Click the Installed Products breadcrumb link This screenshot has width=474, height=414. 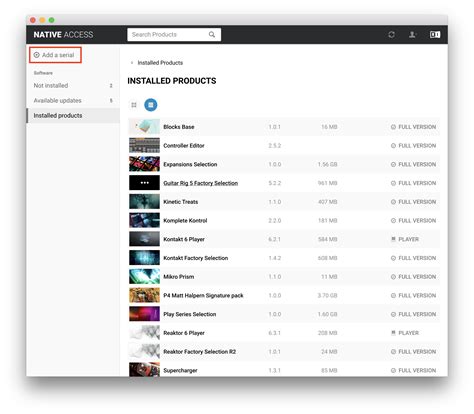coord(160,63)
